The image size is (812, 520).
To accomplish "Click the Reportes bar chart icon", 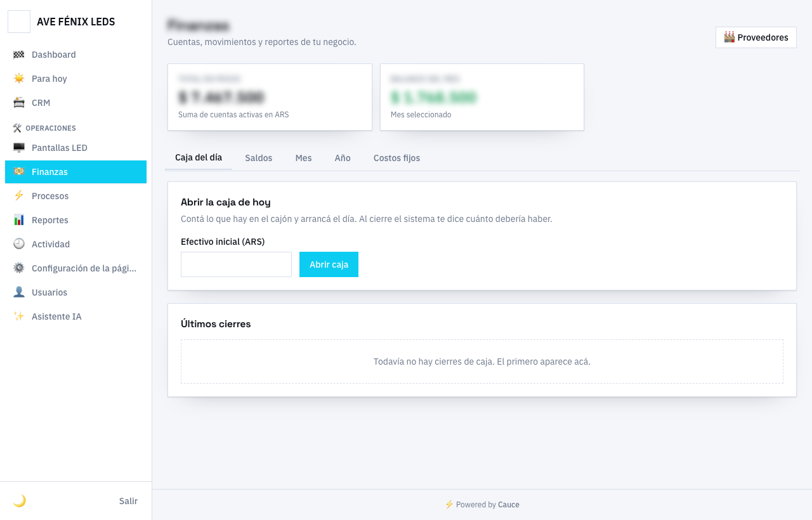I will tap(19, 220).
